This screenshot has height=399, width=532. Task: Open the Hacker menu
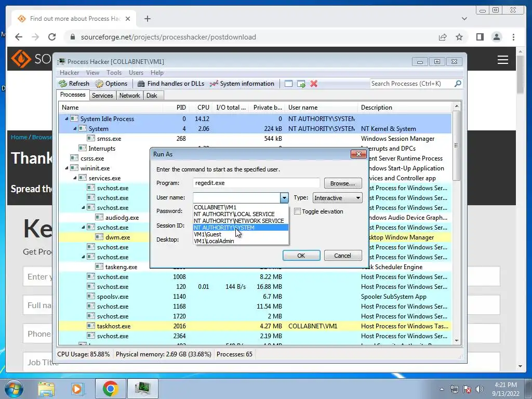(69, 73)
